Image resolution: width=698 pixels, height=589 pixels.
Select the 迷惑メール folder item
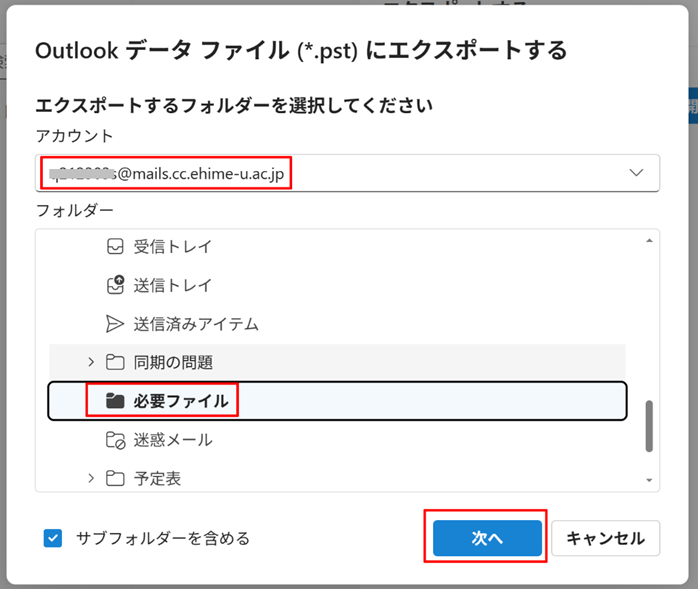tap(172, 440)
